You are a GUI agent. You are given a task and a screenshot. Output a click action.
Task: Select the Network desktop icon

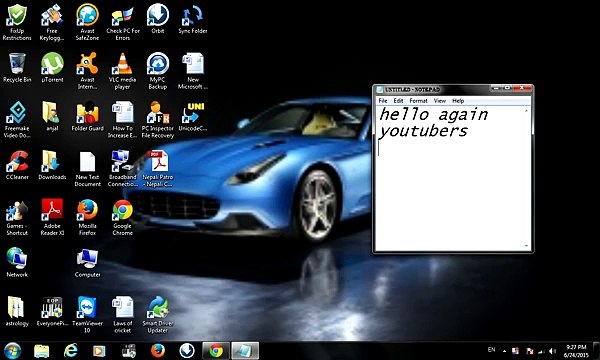point(17,262)
